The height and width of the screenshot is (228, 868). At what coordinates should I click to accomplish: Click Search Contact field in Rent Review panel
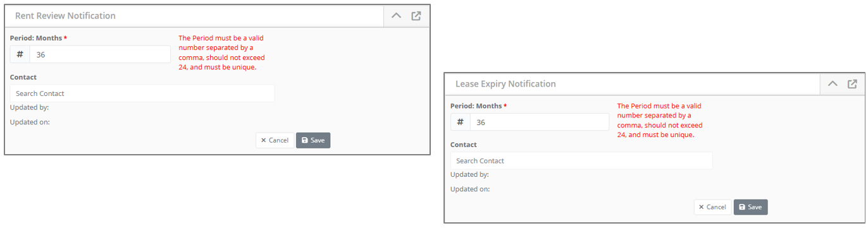[x=142, y=93]
